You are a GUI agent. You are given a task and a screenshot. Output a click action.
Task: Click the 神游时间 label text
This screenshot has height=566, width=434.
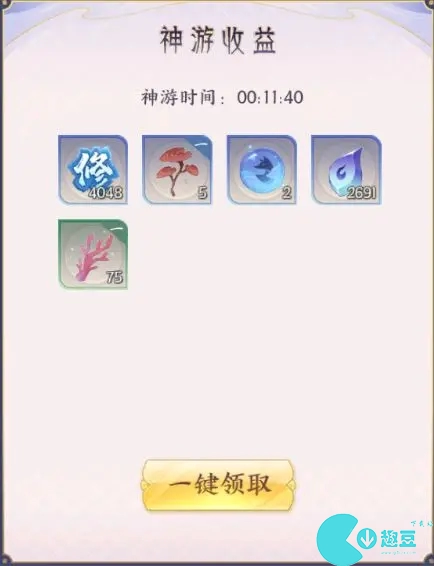179,97
